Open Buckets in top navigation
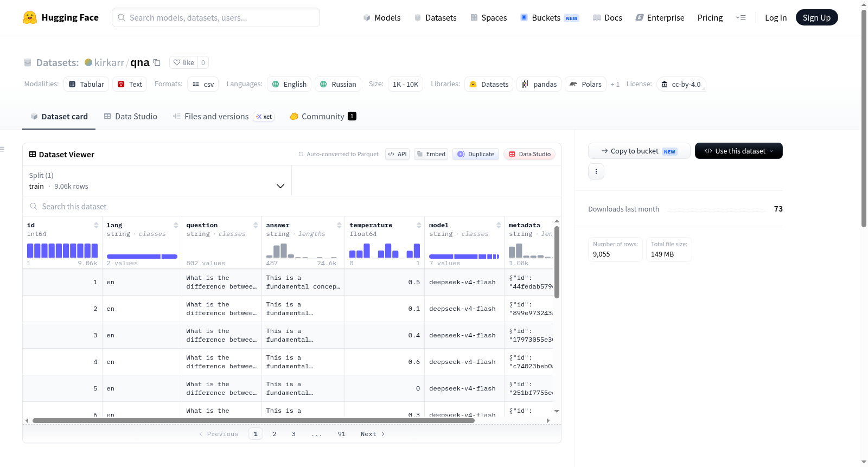The image size is (868, 467). click(550, 17)
